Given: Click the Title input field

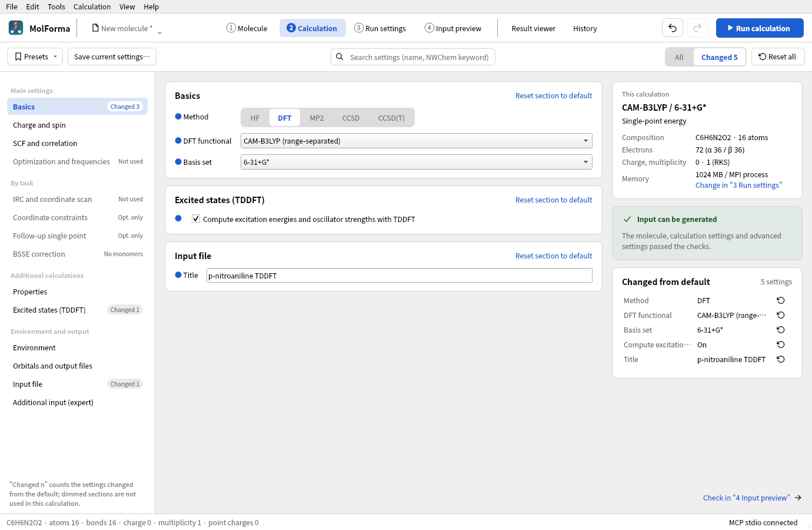Looking at the screenshot, I should click(399, 276).
